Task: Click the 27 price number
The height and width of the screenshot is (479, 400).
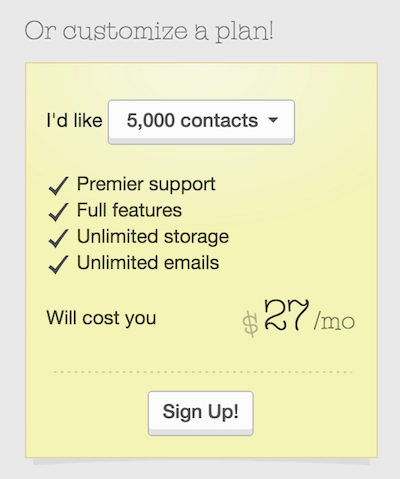Action: (287, 314)
